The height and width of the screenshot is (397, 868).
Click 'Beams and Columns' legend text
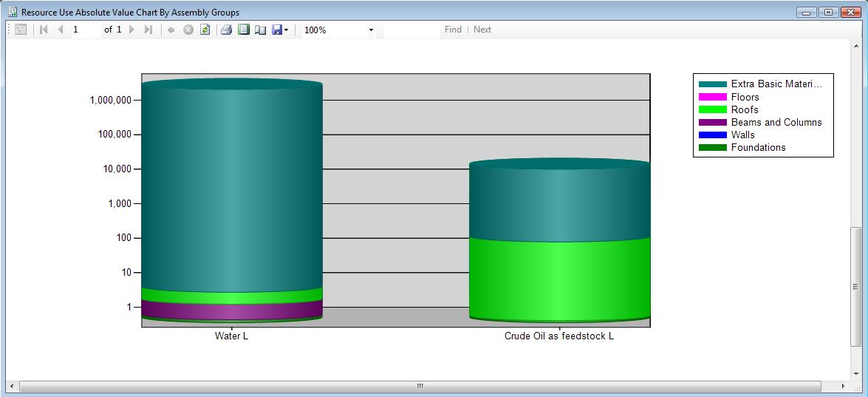click(776, 123)
